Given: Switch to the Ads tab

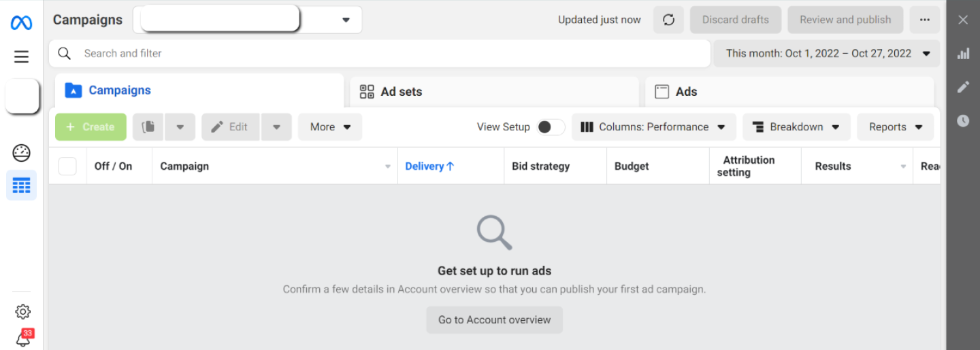Looking at the screenshot, I should (x=789, y=92).
